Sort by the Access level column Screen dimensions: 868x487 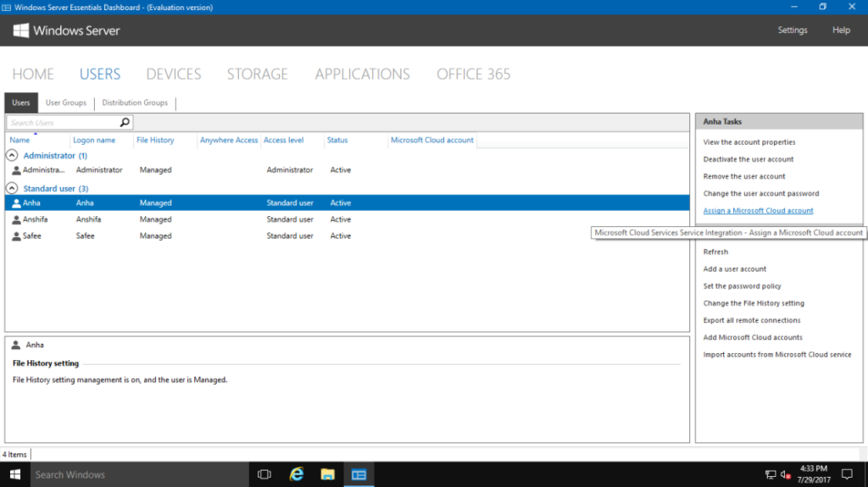283,140
